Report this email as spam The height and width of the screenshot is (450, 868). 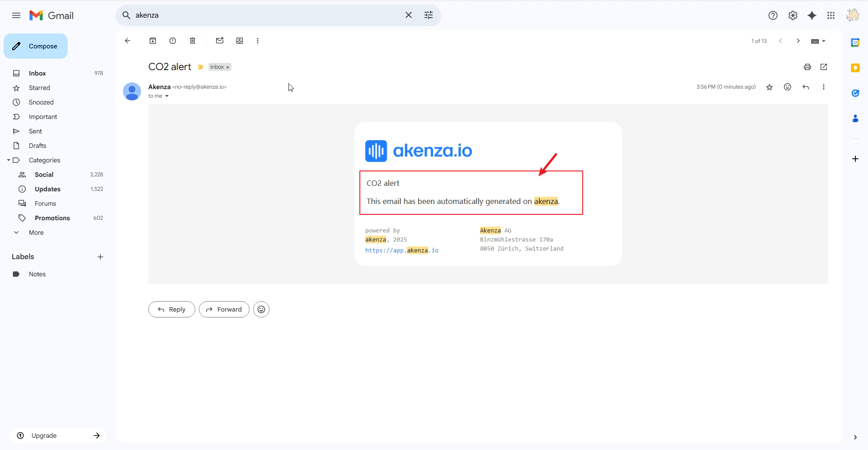[173, 41]
